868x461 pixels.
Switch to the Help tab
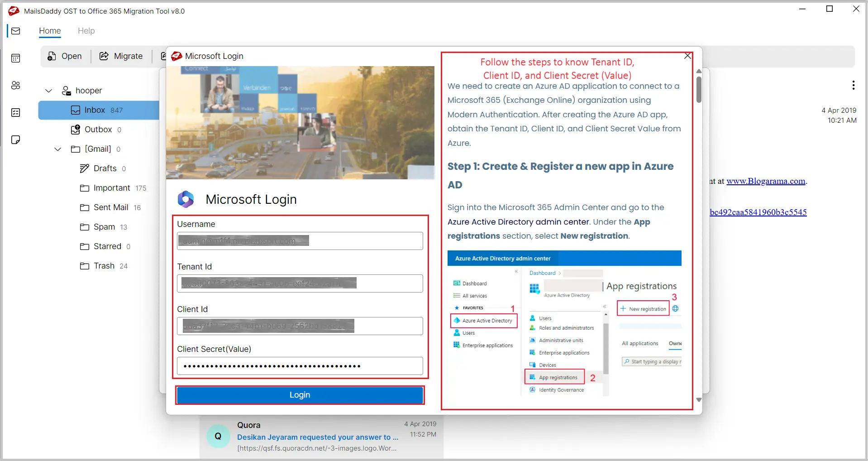[86, 31]
